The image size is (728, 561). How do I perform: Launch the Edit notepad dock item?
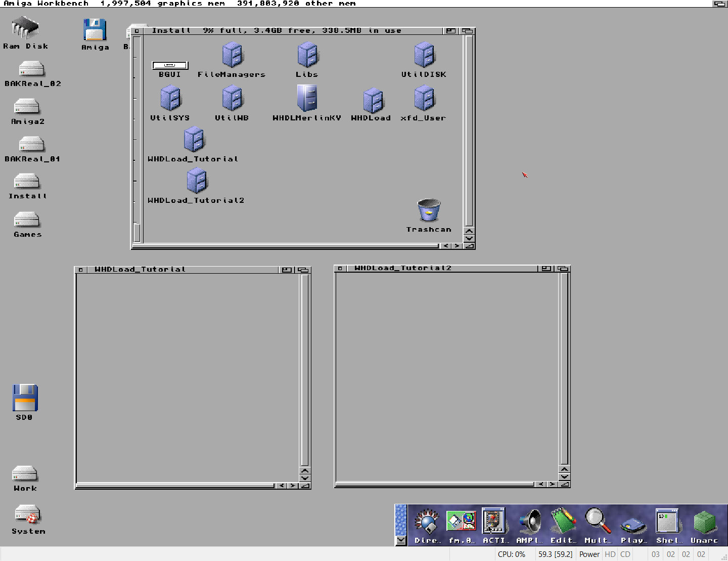tap(563, 521)
